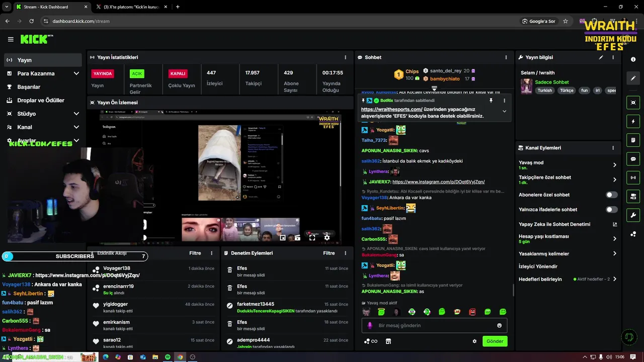Open Sohbet panel options menu
The width and height of the screenshot is (644, 362).
pos(506,57)
